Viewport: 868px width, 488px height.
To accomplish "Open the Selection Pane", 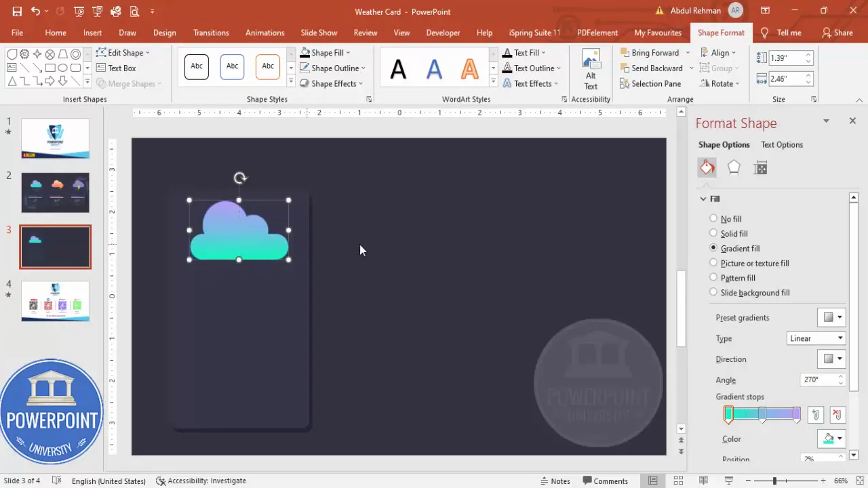I will tap(650, 83).
